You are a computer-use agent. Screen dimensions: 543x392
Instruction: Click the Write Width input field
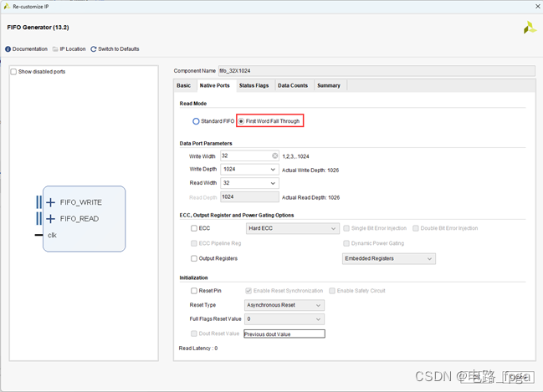(249, 155)
